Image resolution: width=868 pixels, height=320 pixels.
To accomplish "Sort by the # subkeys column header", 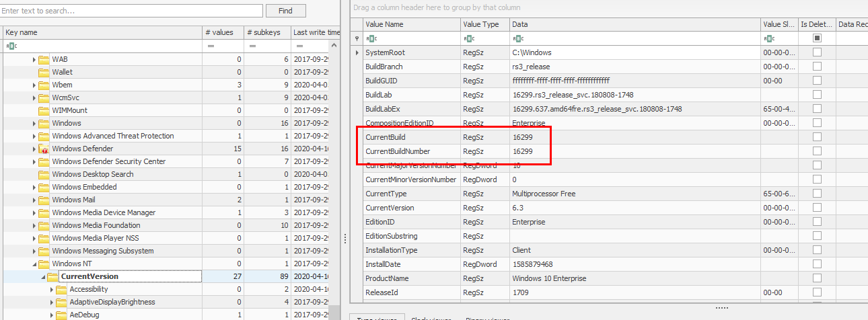I will [x=266, y=32].
